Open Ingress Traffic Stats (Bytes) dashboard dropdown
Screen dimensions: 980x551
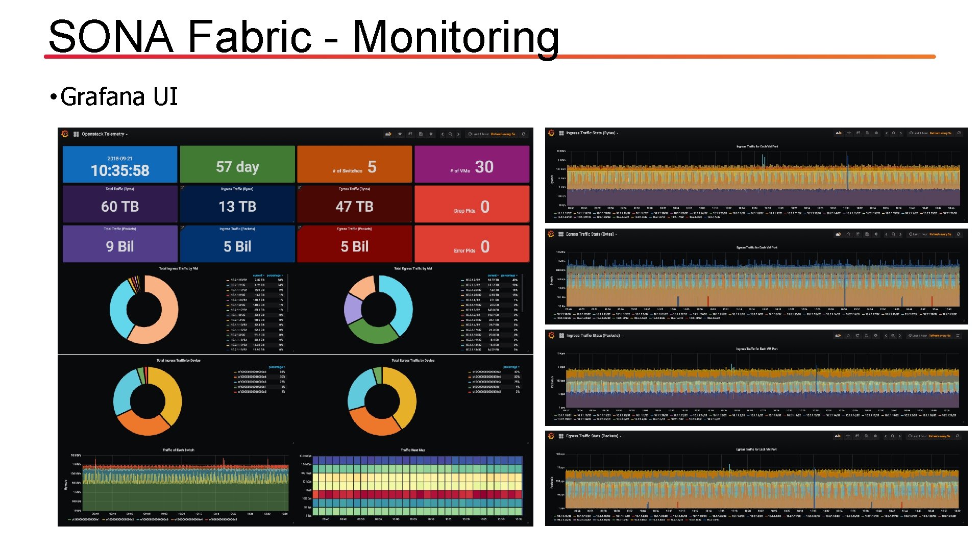coord(592,133)
